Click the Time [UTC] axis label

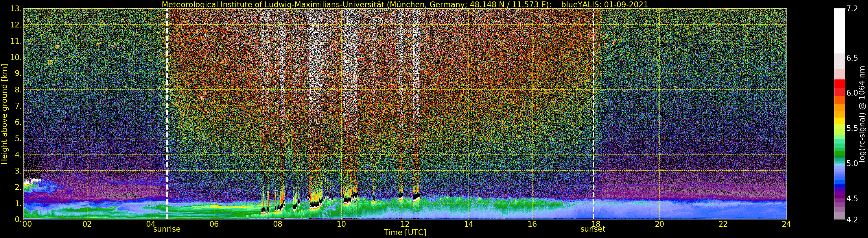405,233
